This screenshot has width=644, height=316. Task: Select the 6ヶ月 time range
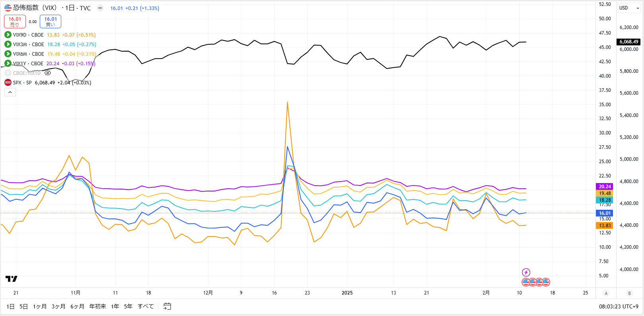[x=77, y=306]
